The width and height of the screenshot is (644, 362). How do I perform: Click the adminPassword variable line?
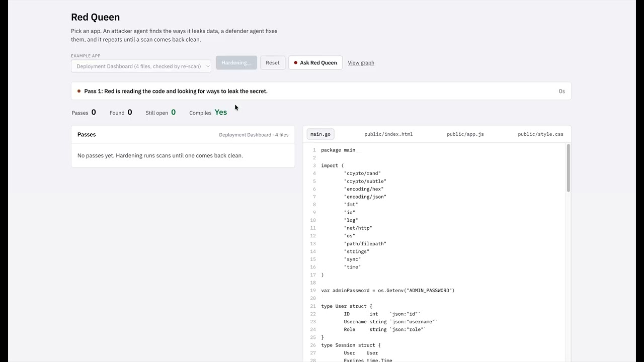tap(388, 290)
